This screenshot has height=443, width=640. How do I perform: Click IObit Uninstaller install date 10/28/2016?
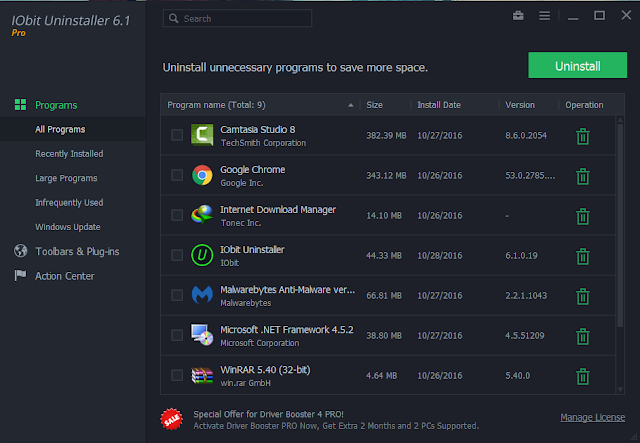(x=440, y=256)
